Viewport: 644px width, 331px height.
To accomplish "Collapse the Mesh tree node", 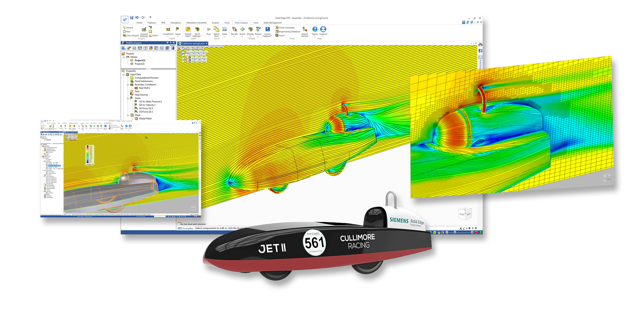I will coord(128,115).
